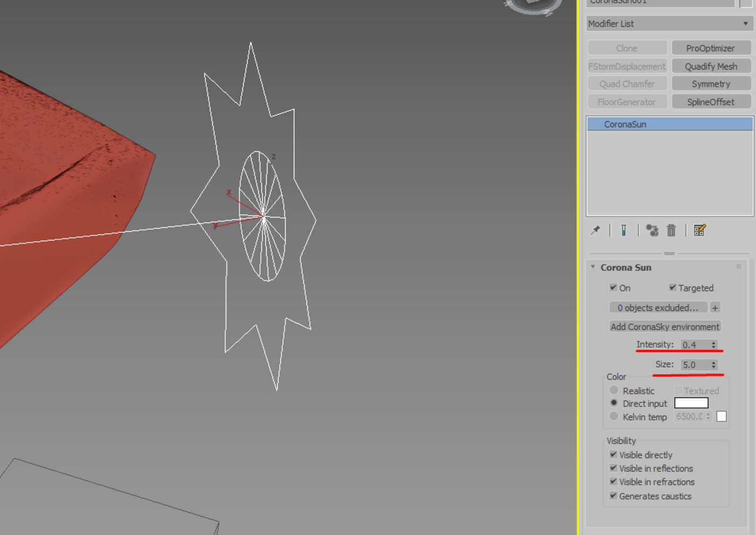The height and width of the screenshot is (535, 756).
Task: Select CoronaSun in modifier stack
Action: pyautogui.click(x=670, y=124)
